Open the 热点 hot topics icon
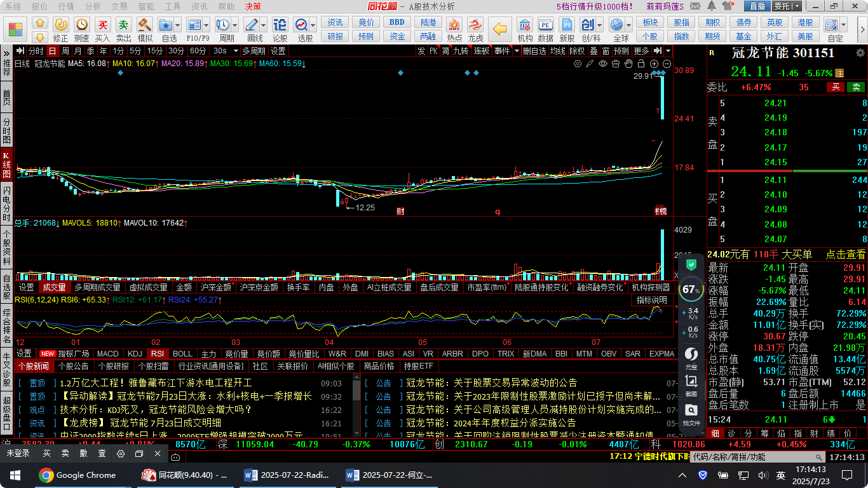The width and height of the screenshot is (868, 488). (454, 25)
